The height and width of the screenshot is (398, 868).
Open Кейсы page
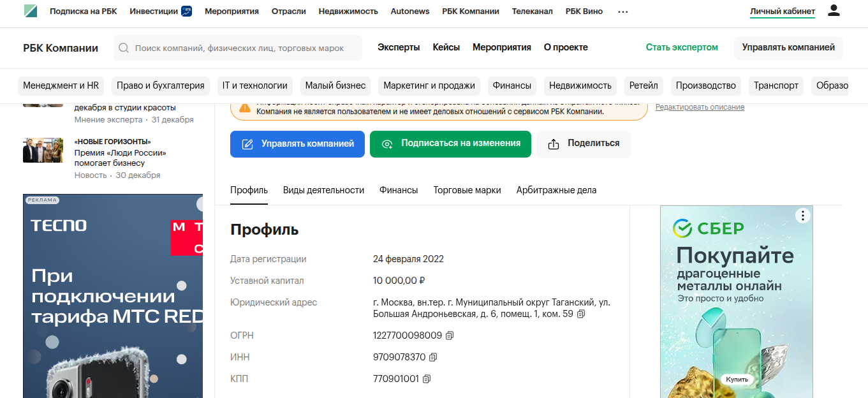[x=446, y=47]
